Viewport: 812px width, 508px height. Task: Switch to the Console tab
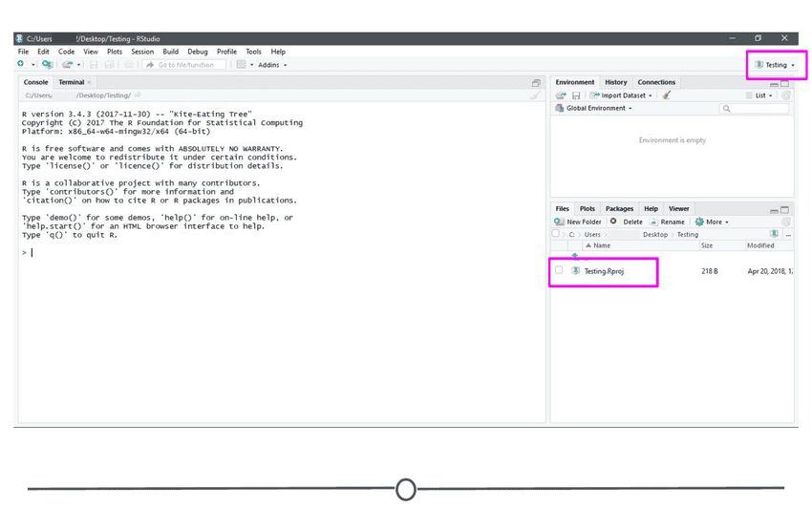point(35,82)
